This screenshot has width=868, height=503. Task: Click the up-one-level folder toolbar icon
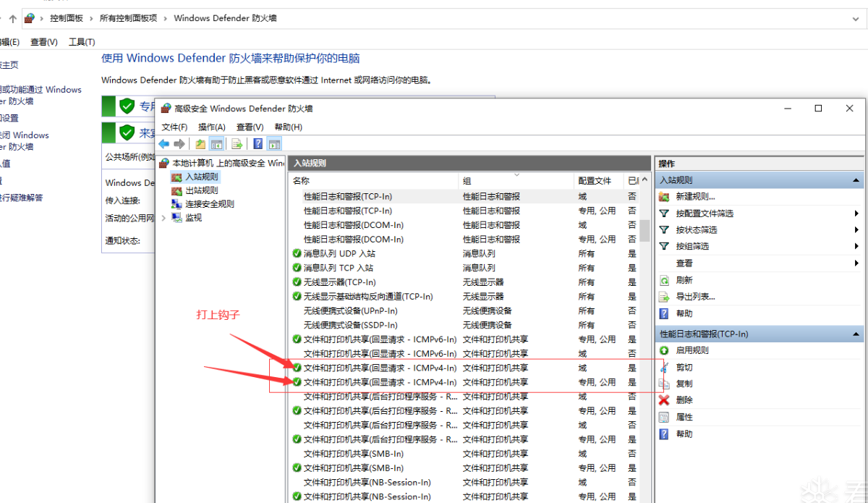point(200,143)
